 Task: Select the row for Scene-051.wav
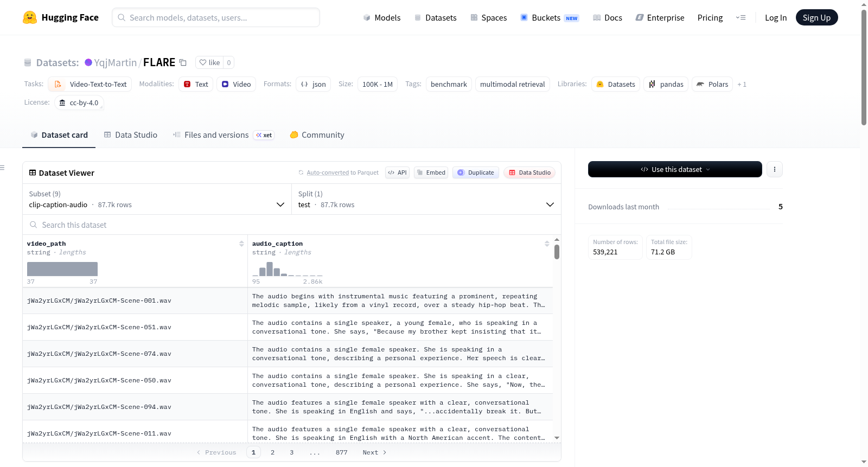[288, 327]
